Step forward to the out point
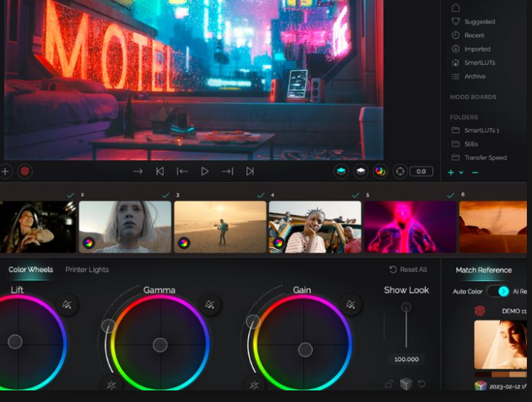 tap(227, 171)
